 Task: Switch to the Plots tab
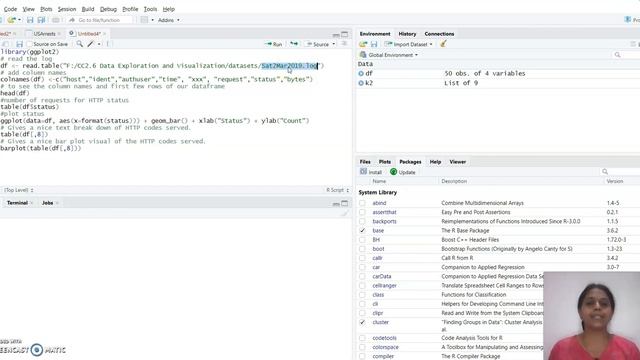(x=384, y=162)
